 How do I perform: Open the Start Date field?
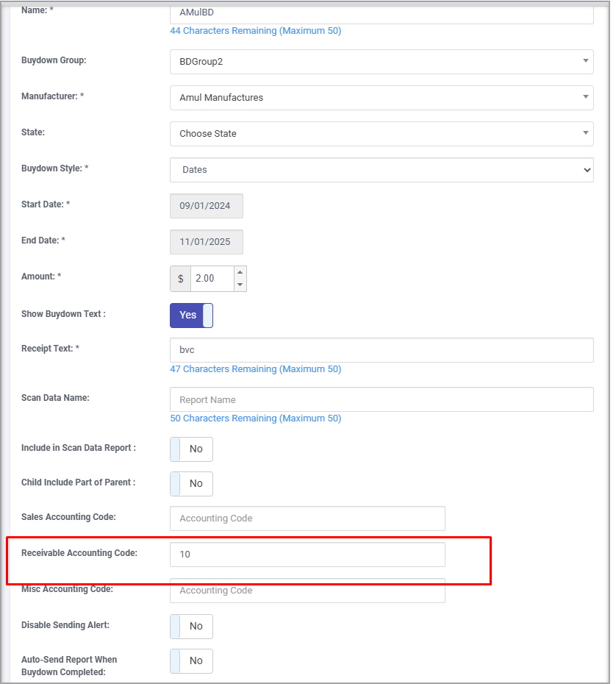coord(206,206)
